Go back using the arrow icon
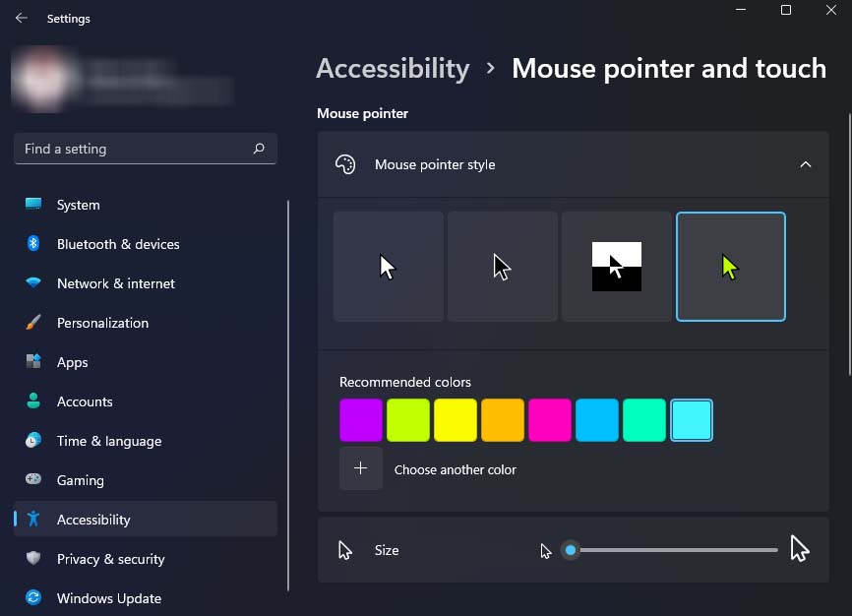Image resolution: width=852 pixels, height=616 pixels. click(22, 18)
